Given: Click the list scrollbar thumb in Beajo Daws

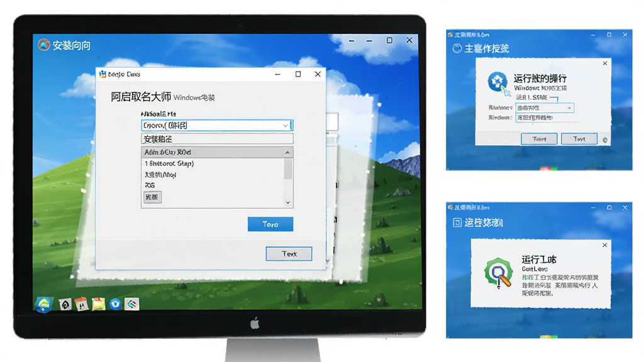Looking at the screenshot, I should [x=287, y=168].
